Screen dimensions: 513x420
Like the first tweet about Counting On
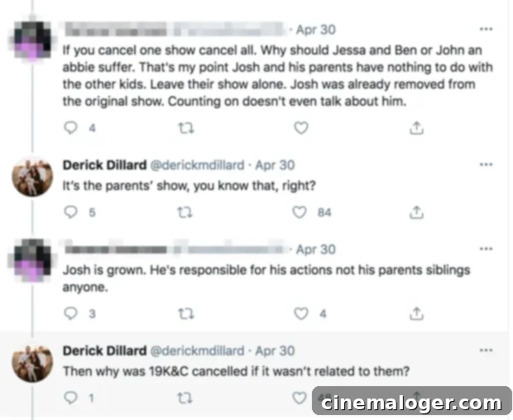[302, 127]
